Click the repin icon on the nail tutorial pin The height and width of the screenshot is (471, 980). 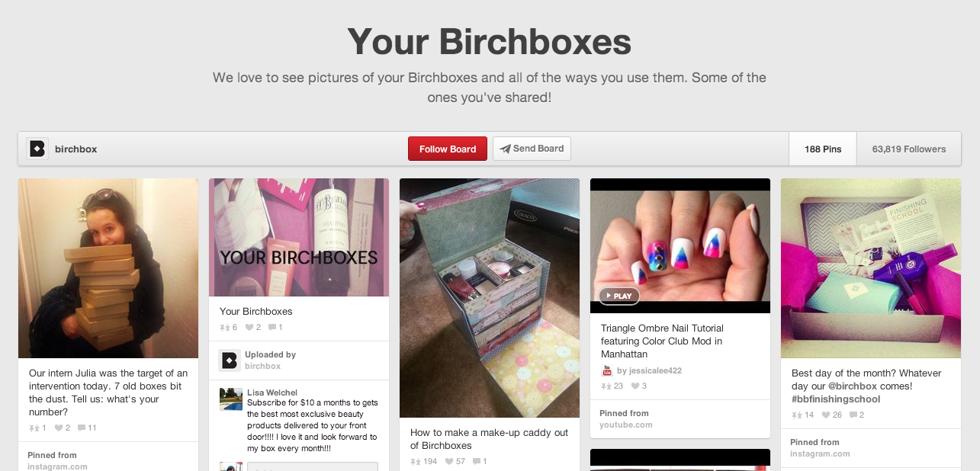pos(606,386)
